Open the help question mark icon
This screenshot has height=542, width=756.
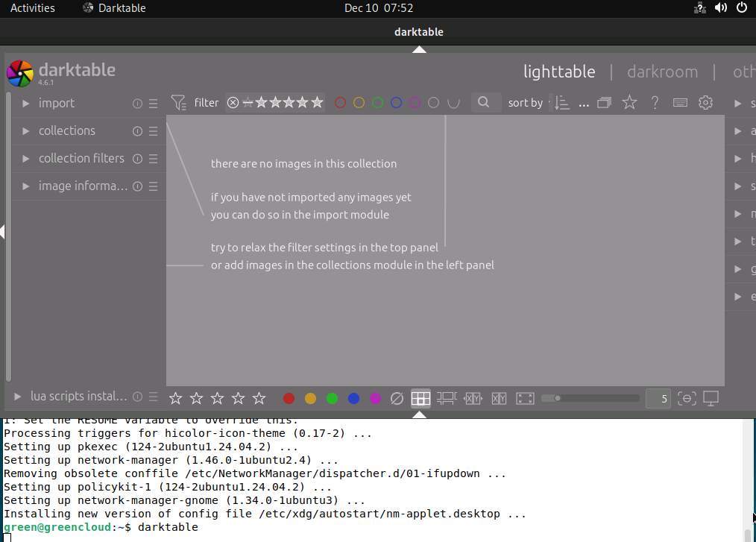tap(655, 103)
